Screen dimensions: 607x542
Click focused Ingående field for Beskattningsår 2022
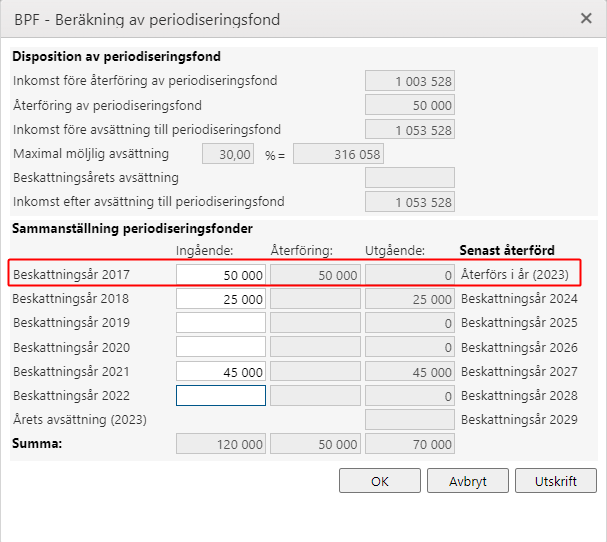[x=221, y=396]
